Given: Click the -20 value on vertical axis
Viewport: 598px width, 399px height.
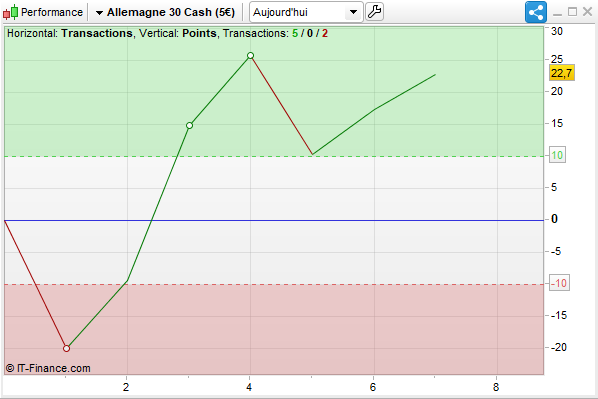Looking at the screenshot, I should tap(559, 347).
